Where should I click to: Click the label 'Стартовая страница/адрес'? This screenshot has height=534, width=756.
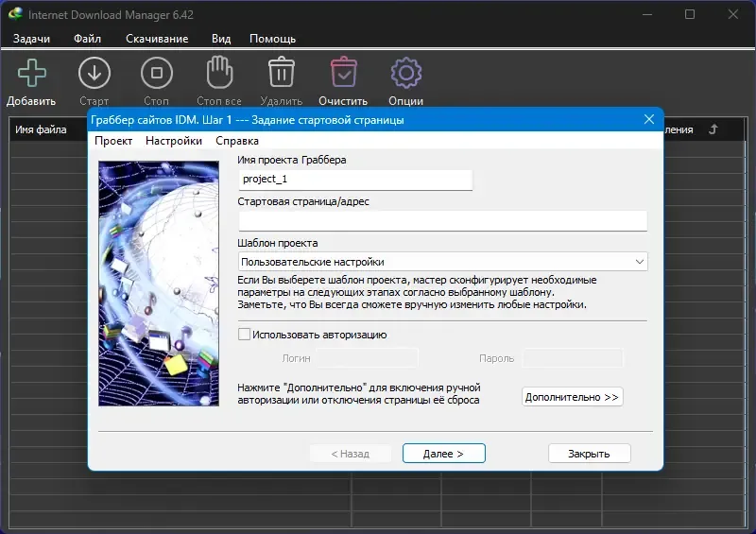coord(303,201)
